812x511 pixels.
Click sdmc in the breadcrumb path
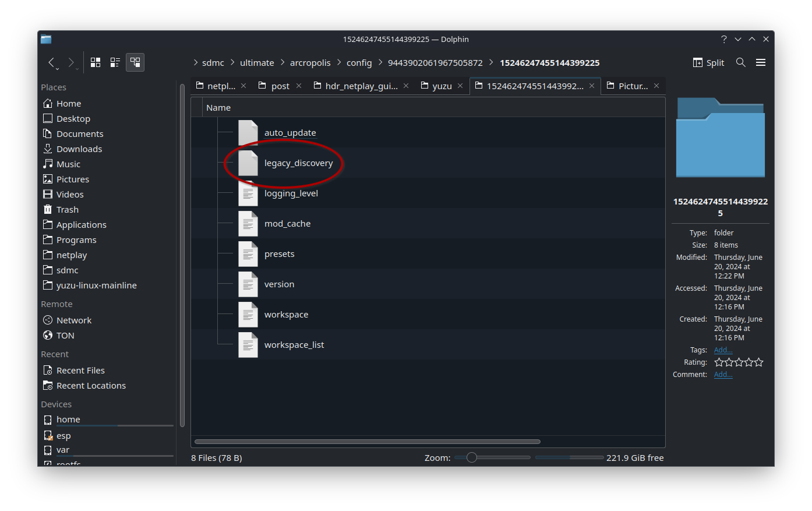point(213,63)
